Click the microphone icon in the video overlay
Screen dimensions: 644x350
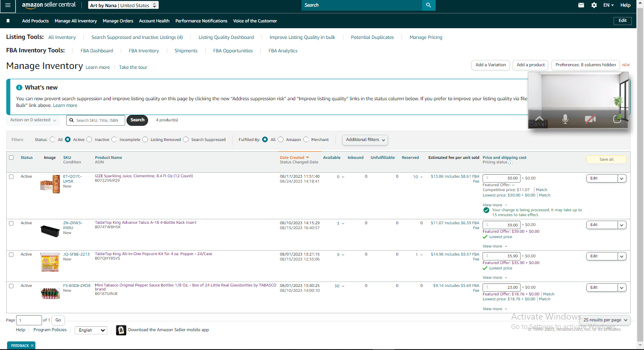coord(565,119)
